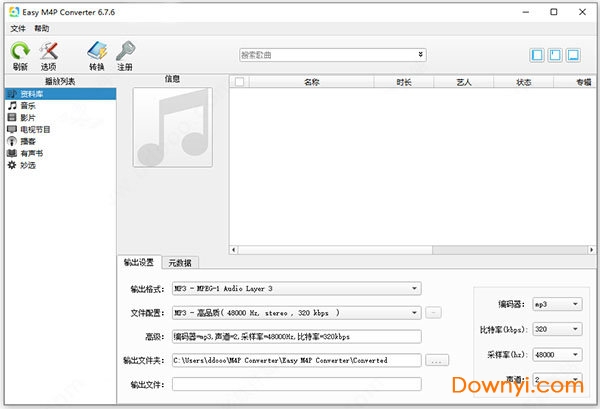Open the Help (帮助) menu
This screenshot has height=409, width=600.
(41, 28)
